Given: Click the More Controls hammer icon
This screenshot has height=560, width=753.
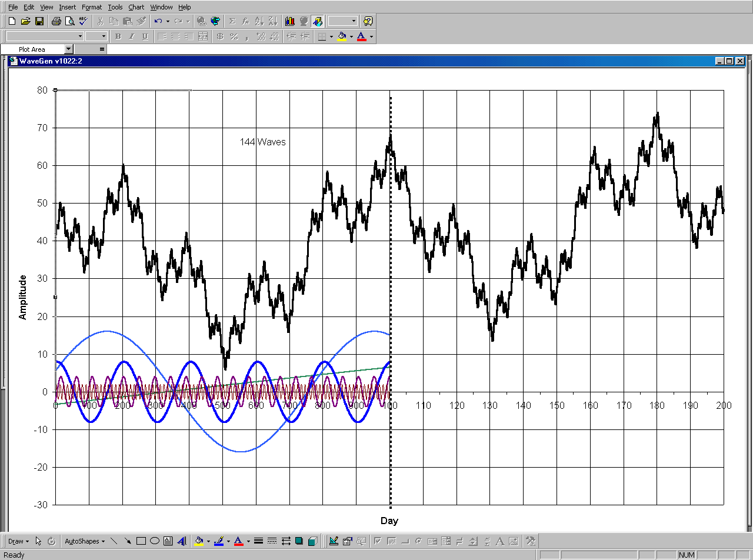Looking at the screenshot, I should point(530,541).
